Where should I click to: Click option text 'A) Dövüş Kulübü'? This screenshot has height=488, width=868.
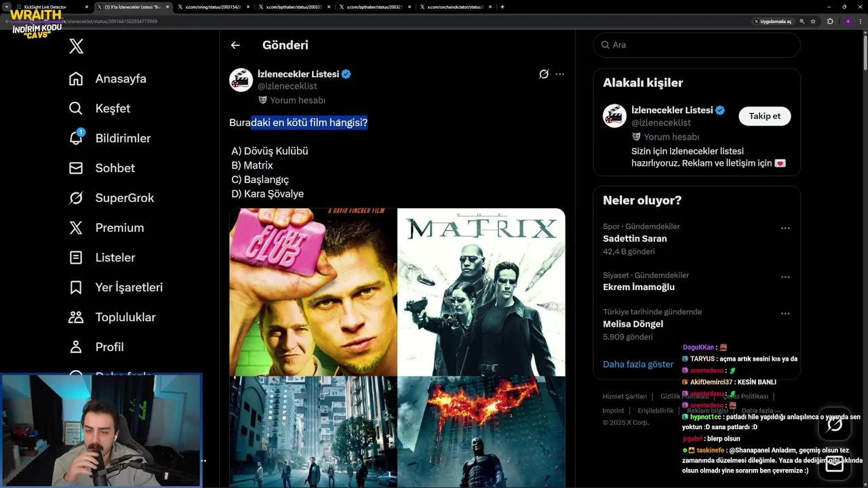point(270,151)
